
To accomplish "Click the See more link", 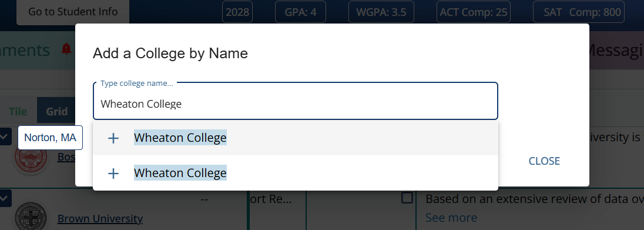I will 451,217.
